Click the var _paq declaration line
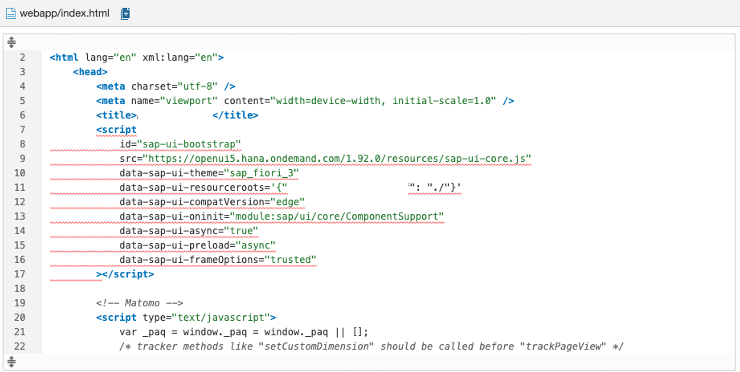The image size is (740, 372). click(244, 331)
